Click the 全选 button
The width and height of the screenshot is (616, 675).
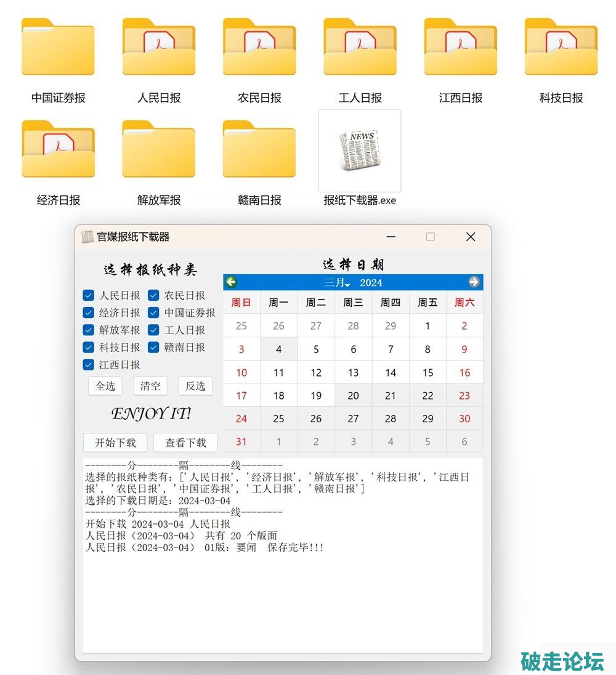[x=105, y=386]
